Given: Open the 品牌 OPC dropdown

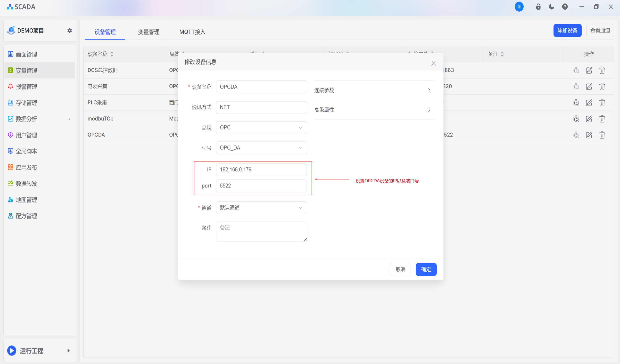Looking at the screenshot, I should (261, 128).
